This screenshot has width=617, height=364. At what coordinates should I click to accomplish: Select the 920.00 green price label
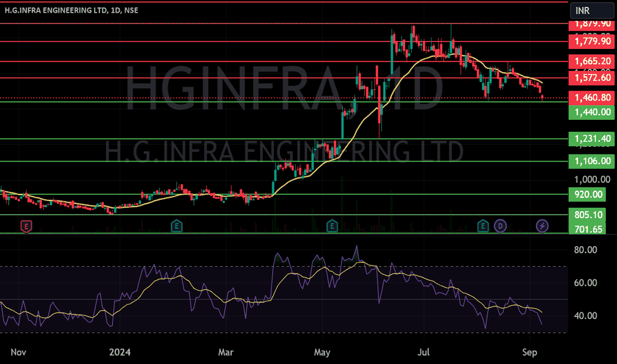[x=587, y=195]
